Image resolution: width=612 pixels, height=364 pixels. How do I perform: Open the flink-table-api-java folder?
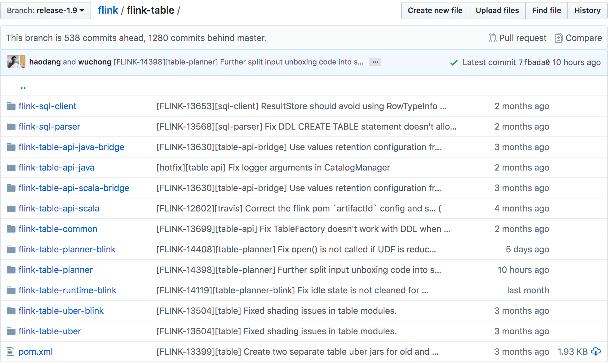[56, 167]
